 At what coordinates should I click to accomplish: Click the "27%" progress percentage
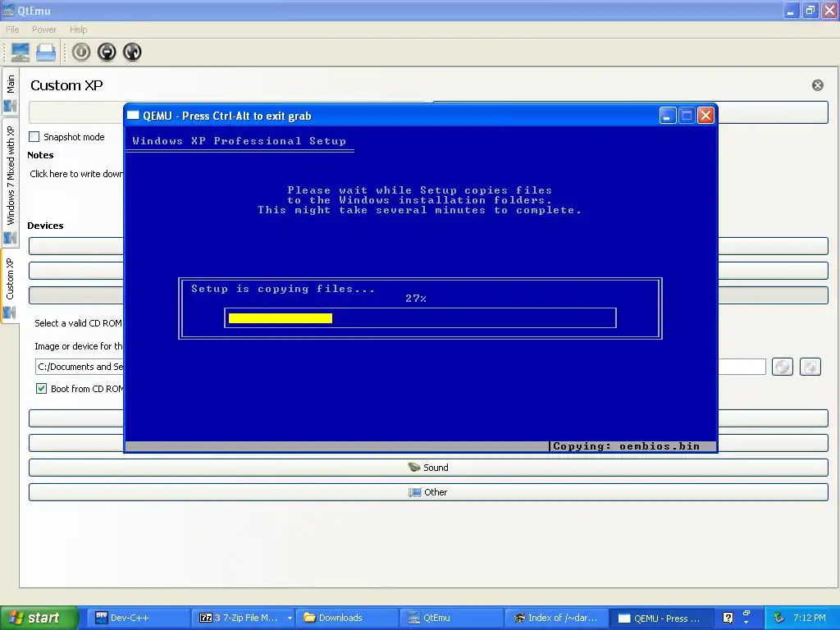point(416,299)
